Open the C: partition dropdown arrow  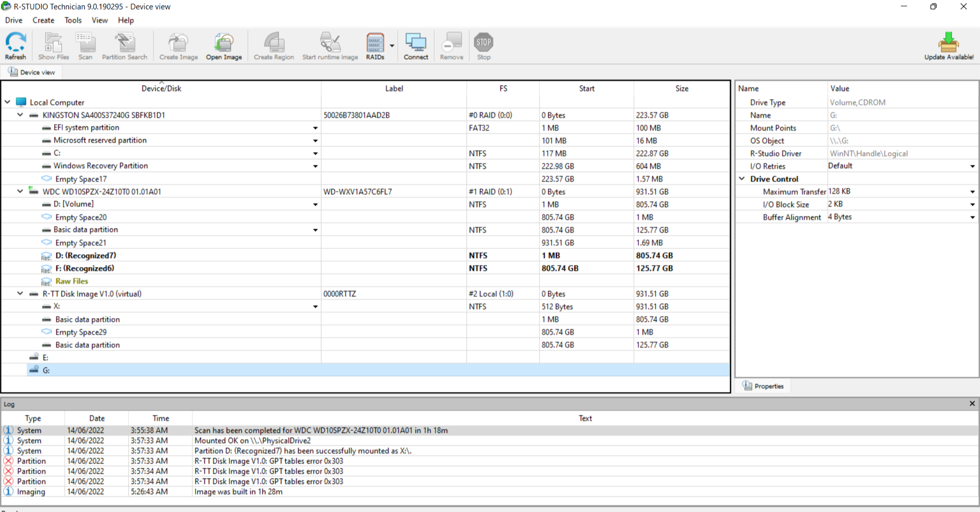[x=315, y=154]
